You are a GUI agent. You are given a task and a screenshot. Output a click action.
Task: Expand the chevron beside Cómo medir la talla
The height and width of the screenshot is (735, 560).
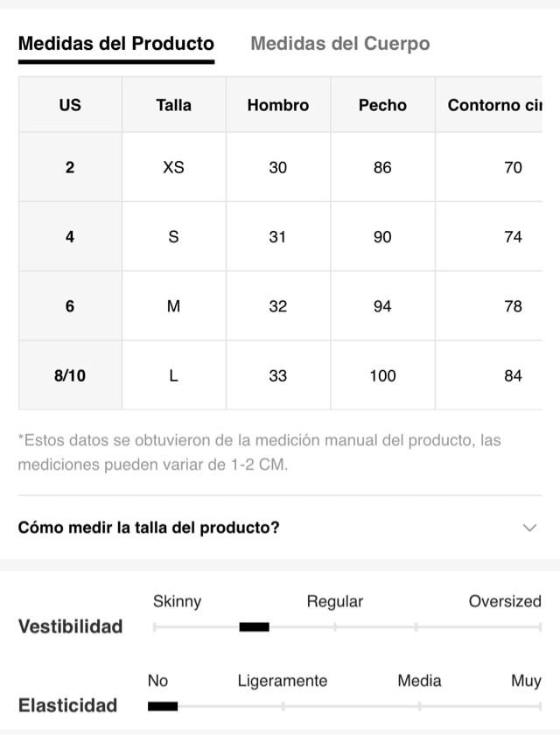coord(529,528)
